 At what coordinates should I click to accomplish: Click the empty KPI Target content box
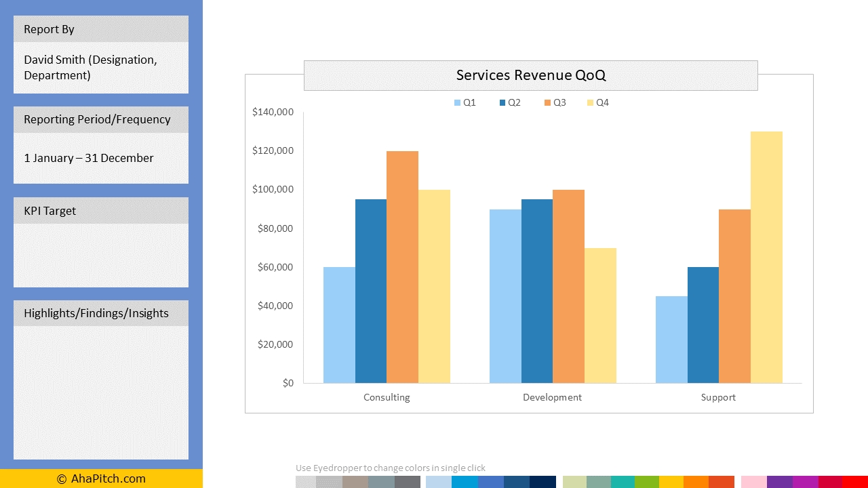click(101, 256)
